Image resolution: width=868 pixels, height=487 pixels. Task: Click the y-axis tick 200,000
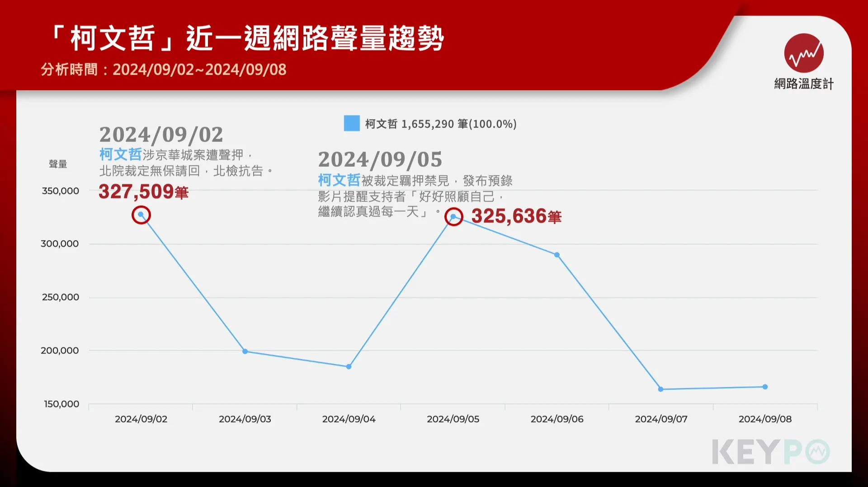[60, 351]
